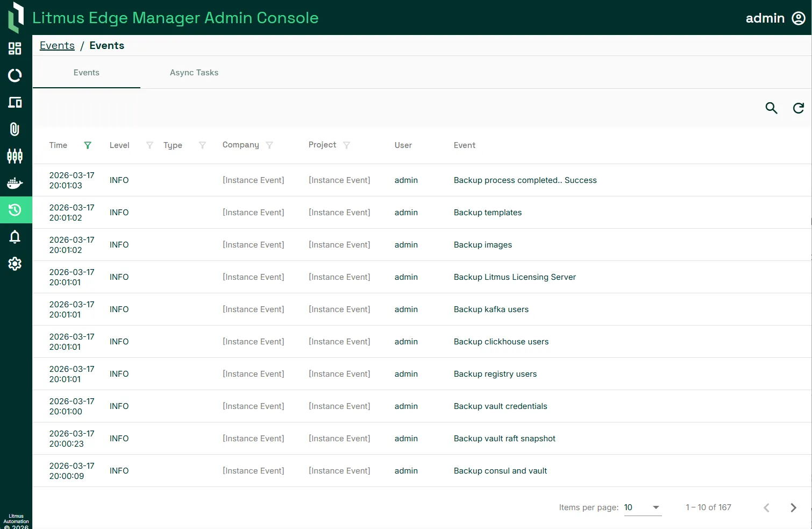Click the 'Items per page:' label
The height and width of the screenshot is (529, 812).
coord(589,507)
